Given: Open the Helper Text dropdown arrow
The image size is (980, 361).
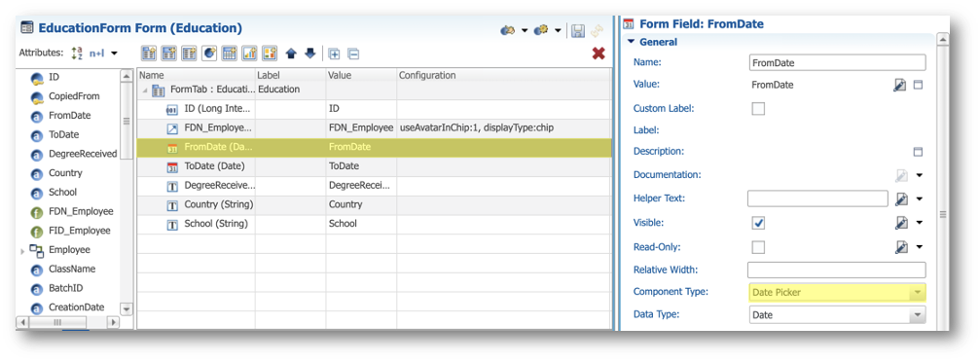Looking at the screenshot, I should point(920,199).
